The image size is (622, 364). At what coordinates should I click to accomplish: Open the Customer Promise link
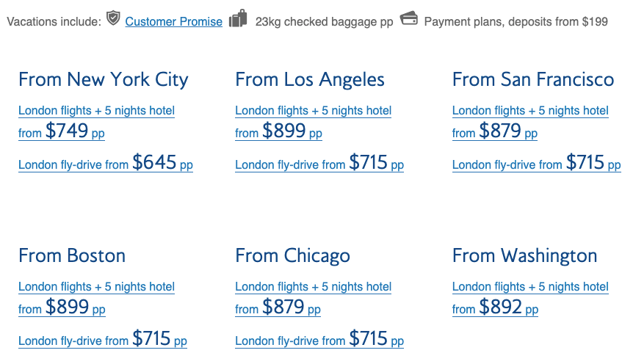click(174, 21)
